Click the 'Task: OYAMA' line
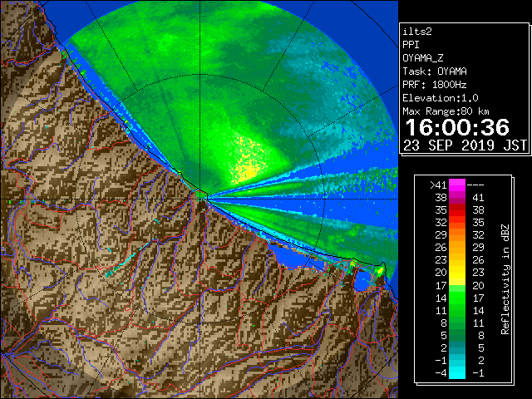The image size is (532, 399). point(435,71)
